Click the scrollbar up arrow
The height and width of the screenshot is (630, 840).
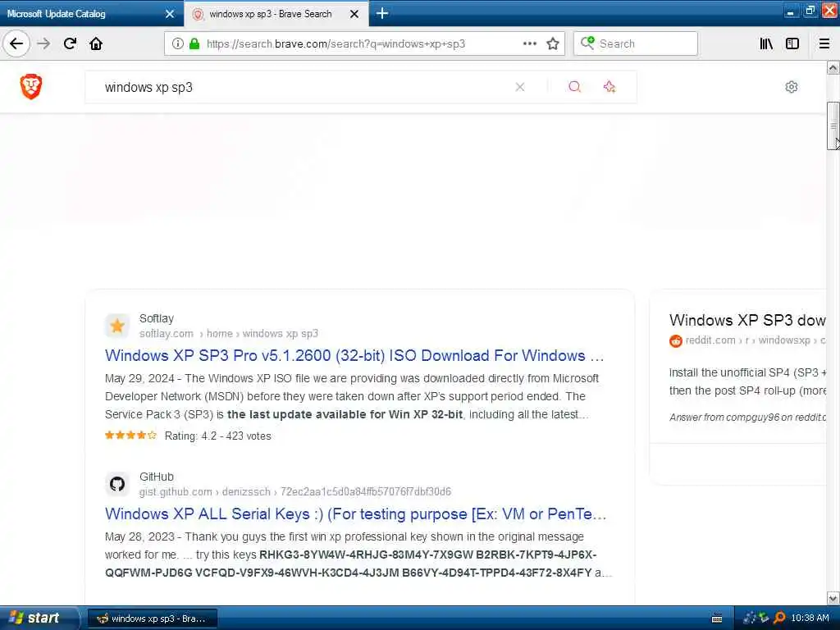point(833,67)
